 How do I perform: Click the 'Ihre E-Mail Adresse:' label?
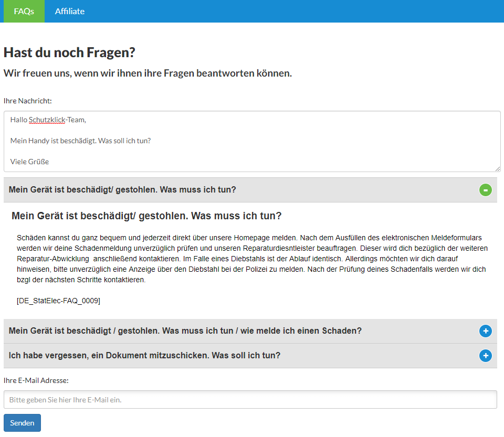[36, 380]
